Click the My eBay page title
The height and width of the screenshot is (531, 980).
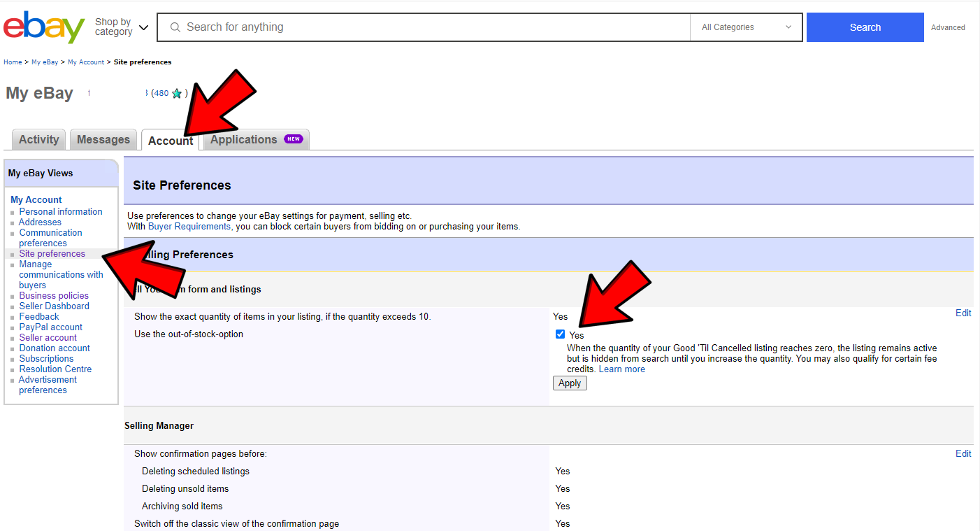coord(39,93)
